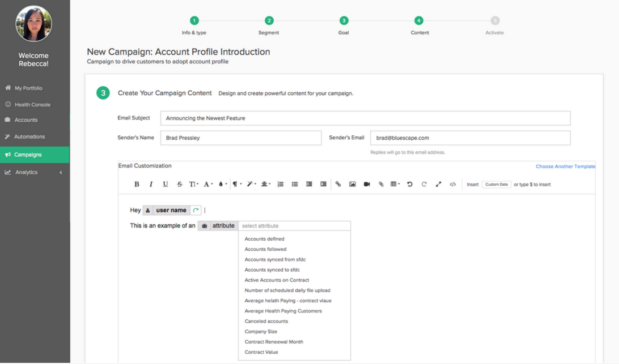This screenshot has height=364, width=619.
Task: Open the font size dropdown
Action: (x=193, y=184)
